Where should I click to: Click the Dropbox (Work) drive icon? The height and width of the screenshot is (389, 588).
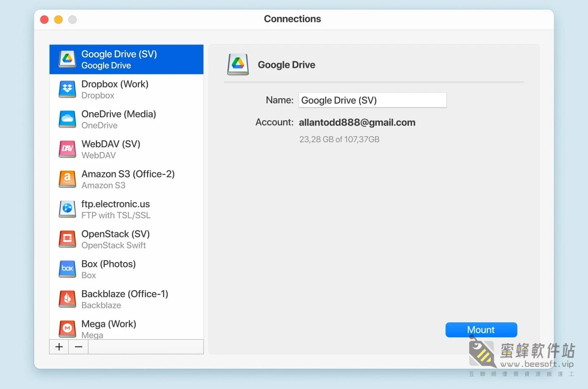[x=67, y=89]
